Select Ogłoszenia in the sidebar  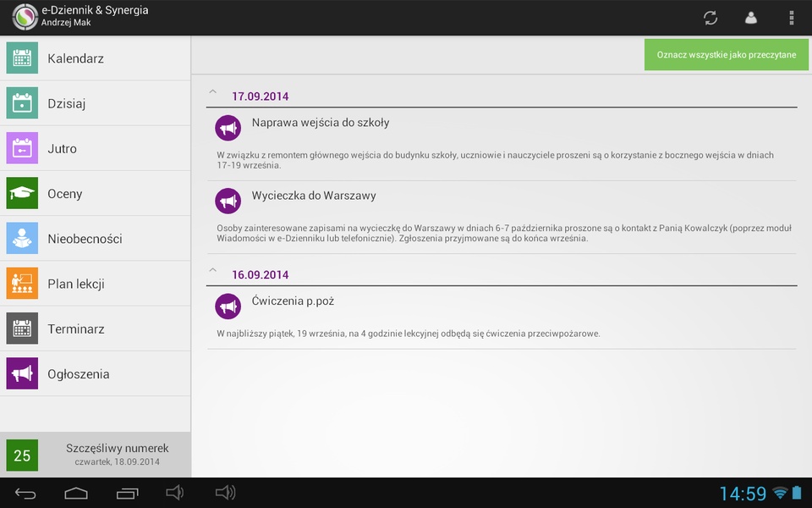[x=96, y=373]
